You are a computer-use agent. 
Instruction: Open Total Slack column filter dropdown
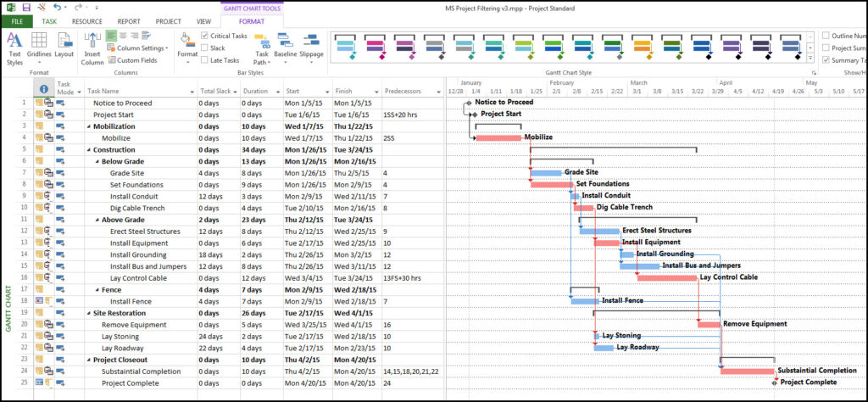[235, 92]
